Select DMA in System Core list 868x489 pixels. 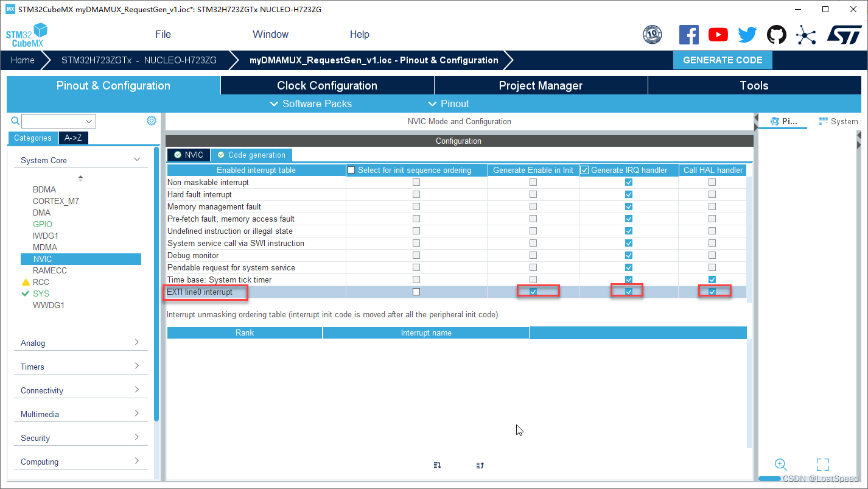click(42, 213)
